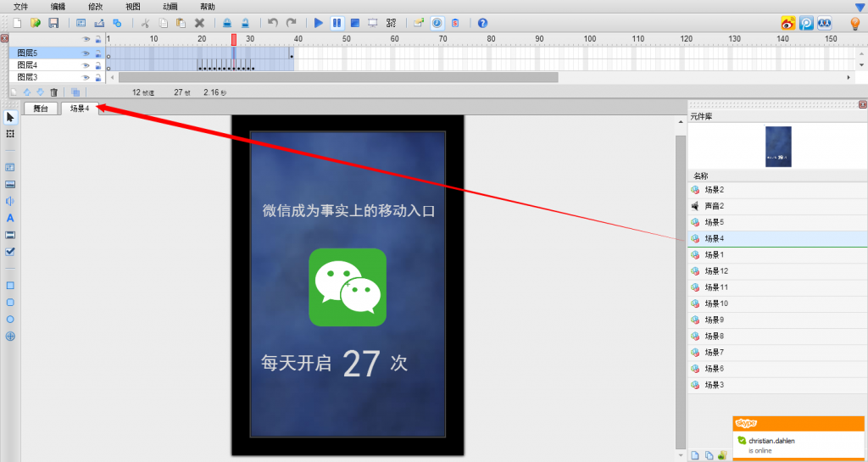Viewport: 868px width, 462px height.
Task: Pause the animation playback
Action: pos(337,23)
